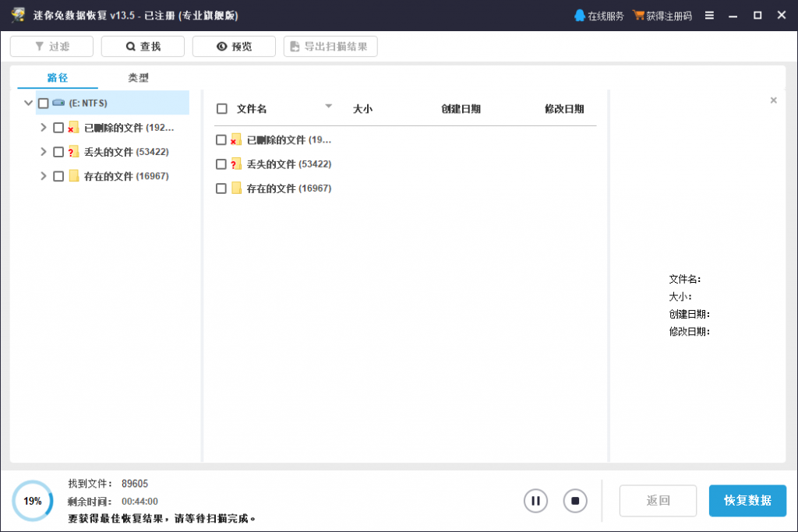Pause the scan

(x=535, y=501)
